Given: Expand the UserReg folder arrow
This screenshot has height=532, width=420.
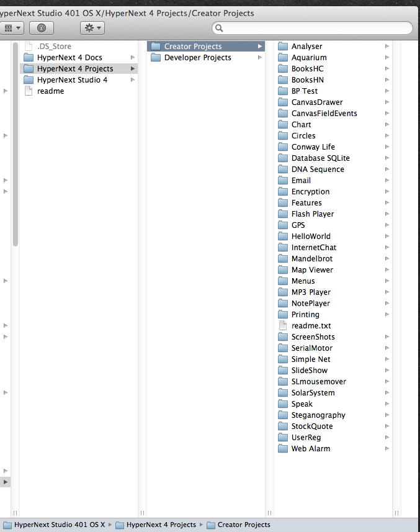Looking at the screenshot, I should [x=386, y=438].
